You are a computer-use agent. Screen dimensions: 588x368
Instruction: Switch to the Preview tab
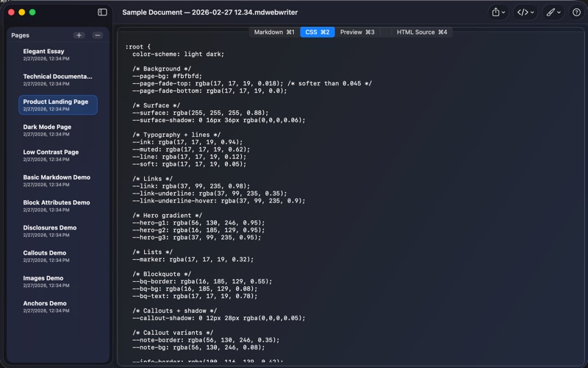pyautogui.click(x=357, y=32)
